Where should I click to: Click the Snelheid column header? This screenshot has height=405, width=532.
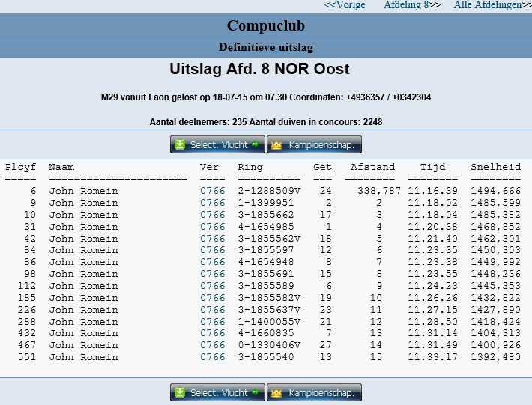tap(496, 167)
